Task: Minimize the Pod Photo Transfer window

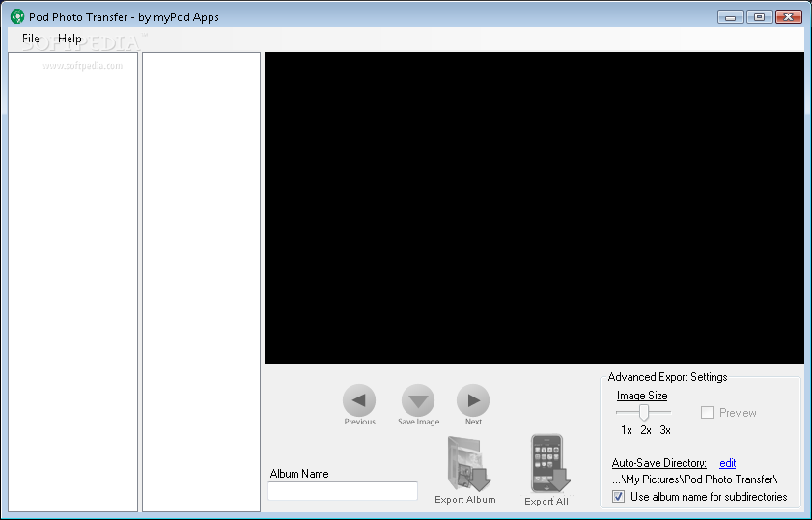Action: [731, 17]
